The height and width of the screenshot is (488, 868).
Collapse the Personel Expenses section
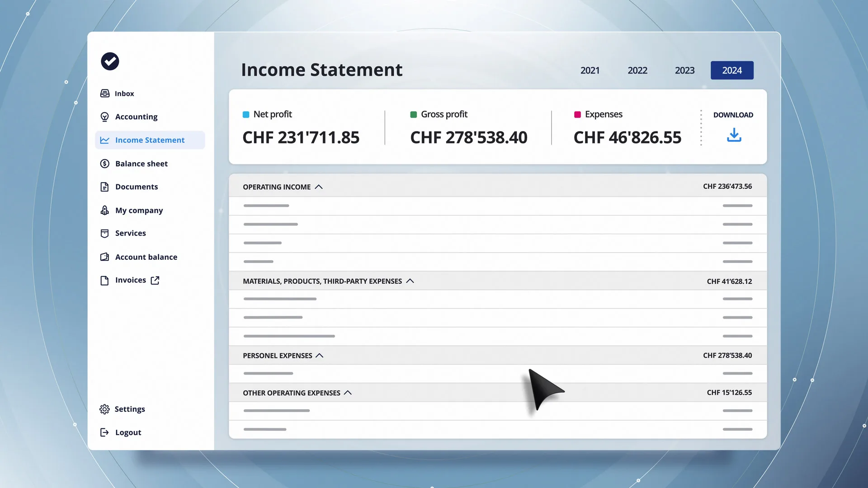point(320,356)
